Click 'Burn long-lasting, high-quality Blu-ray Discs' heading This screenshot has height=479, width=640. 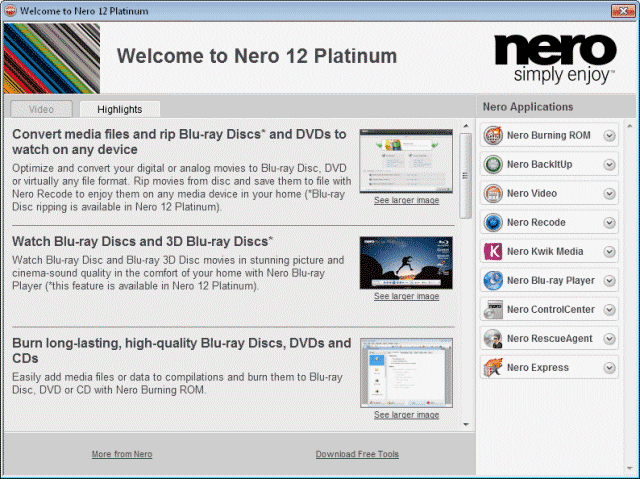(182, 350)
